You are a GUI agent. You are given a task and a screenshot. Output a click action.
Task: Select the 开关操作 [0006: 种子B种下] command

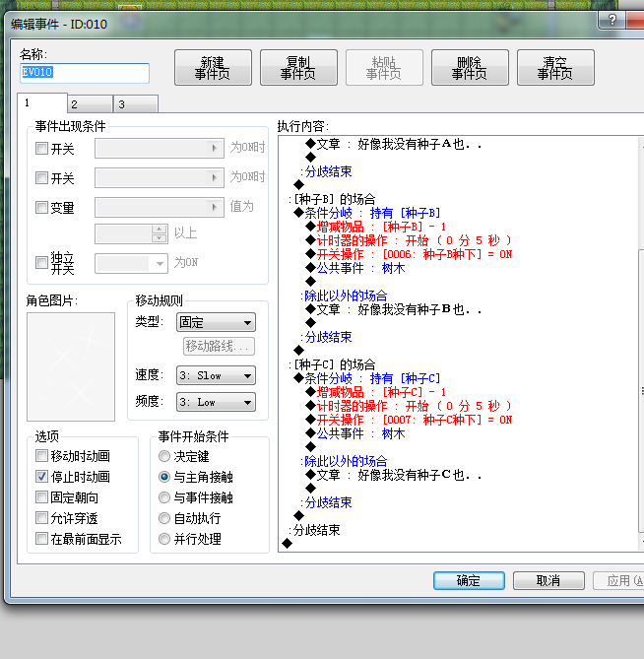click(x=409, y=254)
